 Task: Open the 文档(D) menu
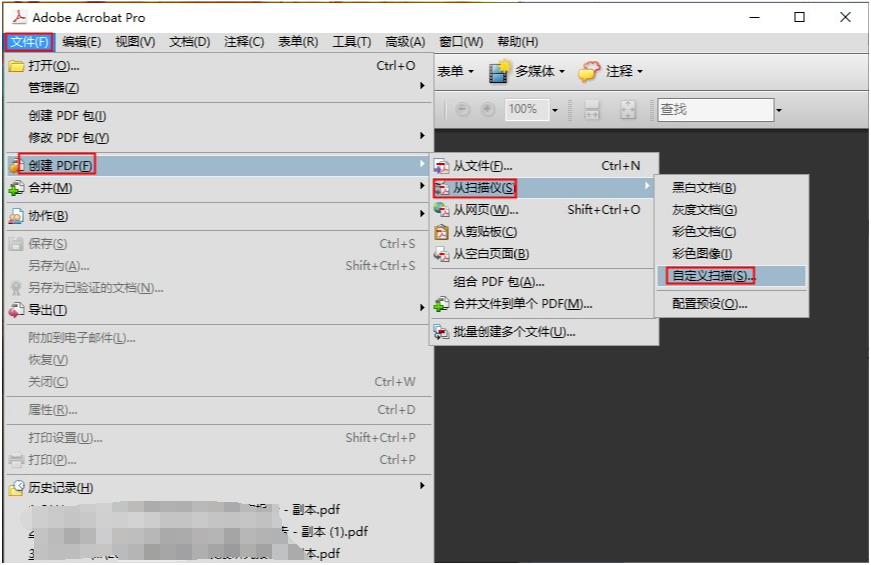point(189,42)
